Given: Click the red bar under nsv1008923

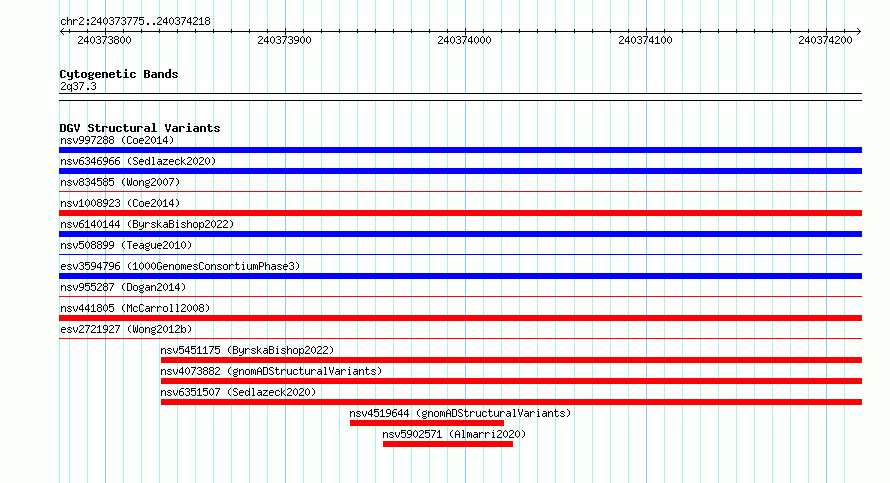Looking at the screenshot, I should point(460,213).
